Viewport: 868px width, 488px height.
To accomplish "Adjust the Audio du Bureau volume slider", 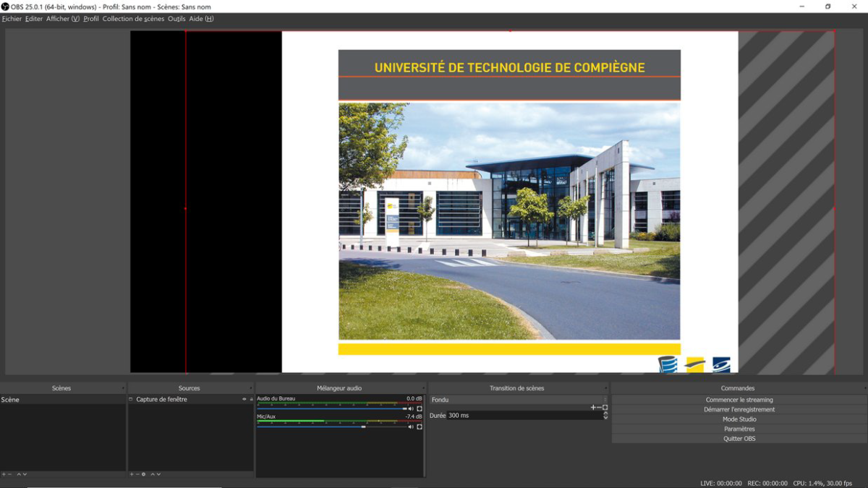I will pos(332,408).
